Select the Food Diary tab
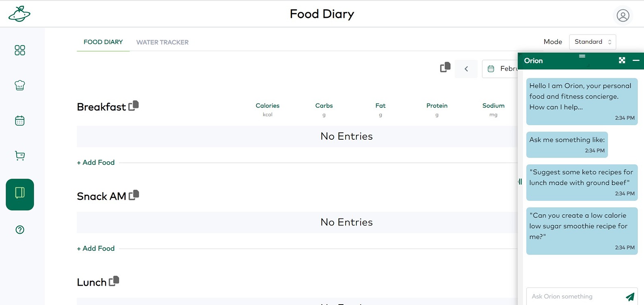The height and width of the screenshot is (305, 644). coord(103,42)
